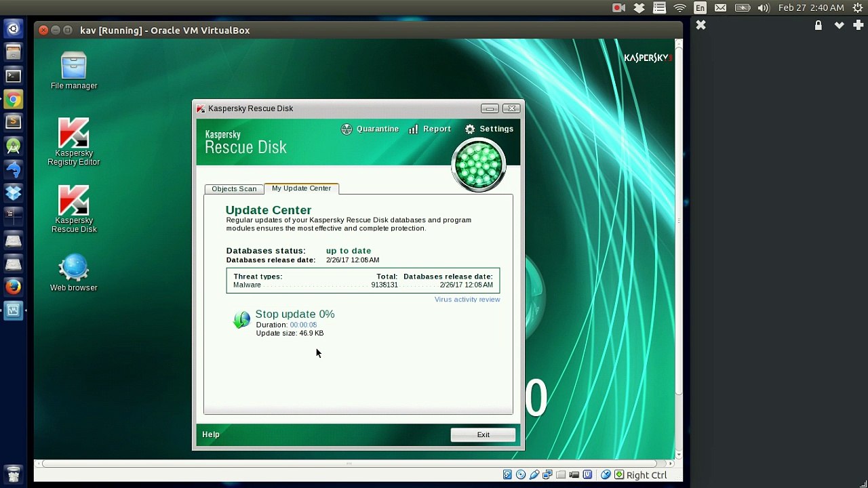
Task: Open the mail indicator in top bar
Action: (720, 8)
